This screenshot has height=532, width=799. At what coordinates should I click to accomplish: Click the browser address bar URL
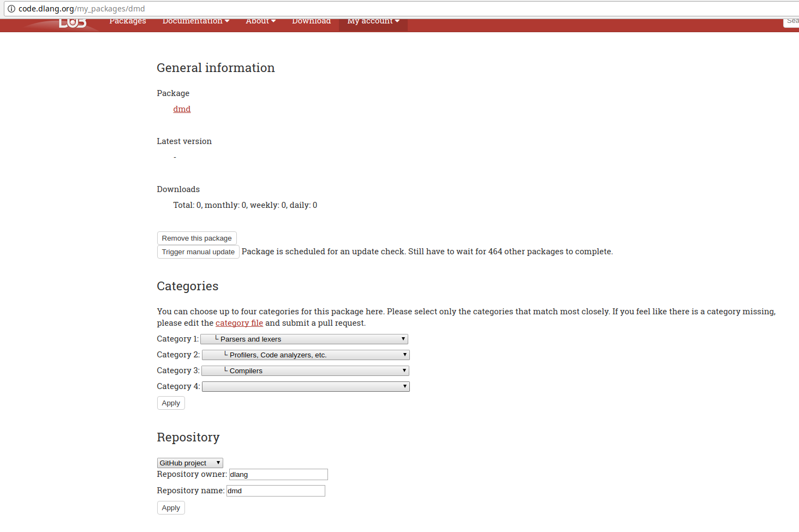tap(82, 9)
